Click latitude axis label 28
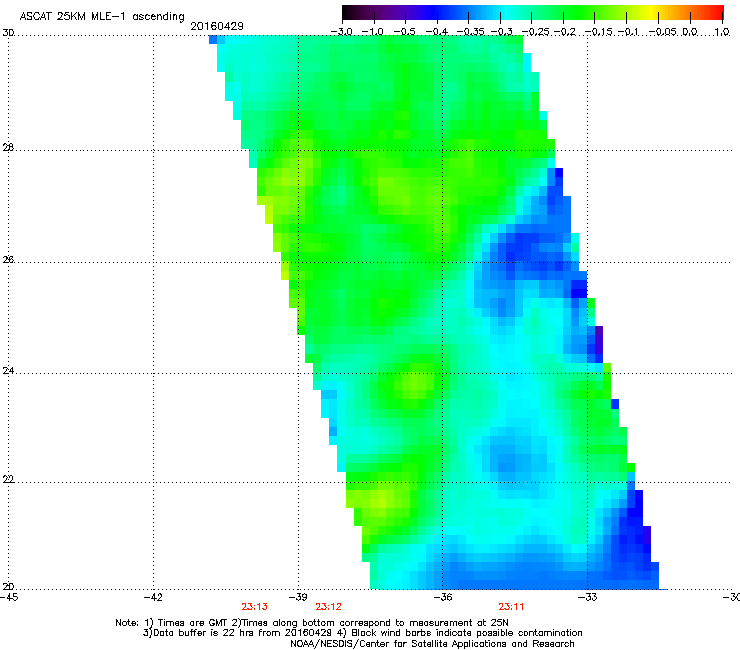 (8, 148)
